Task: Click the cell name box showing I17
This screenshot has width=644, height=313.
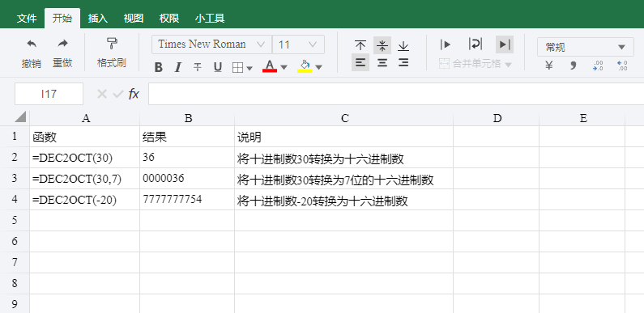Action: 49,94
